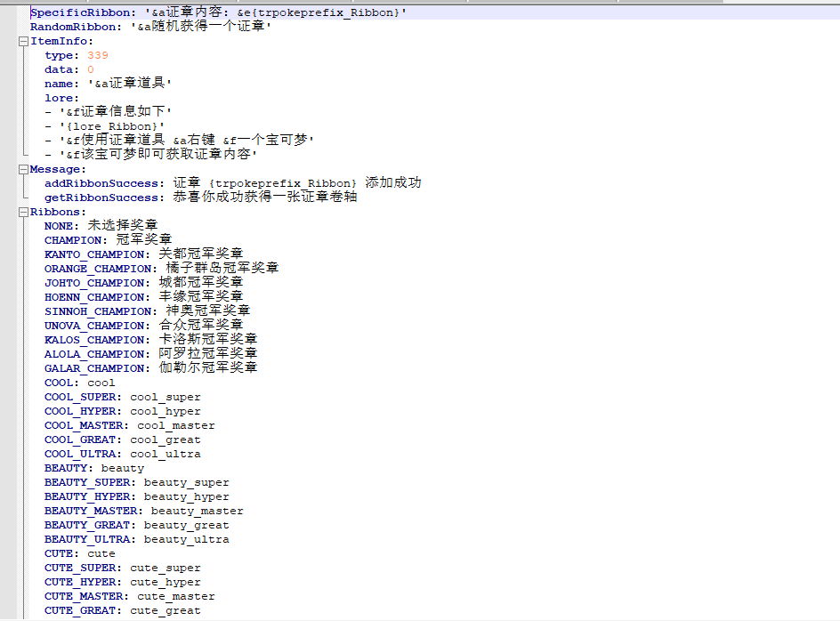840x621 pixels.
Task: Click the COOL: cool line
Action: coord(79,383)
